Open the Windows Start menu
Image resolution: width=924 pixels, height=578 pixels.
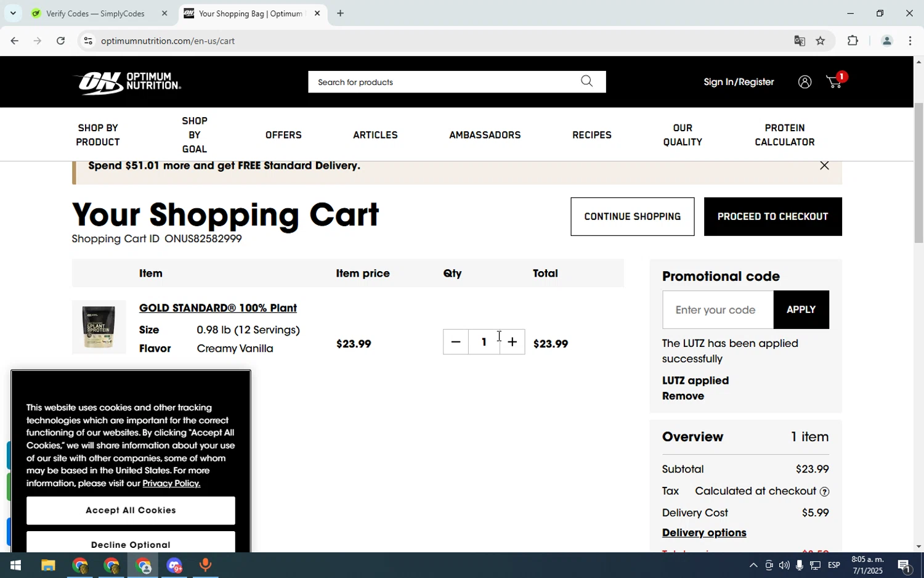(x=15, y=565)
